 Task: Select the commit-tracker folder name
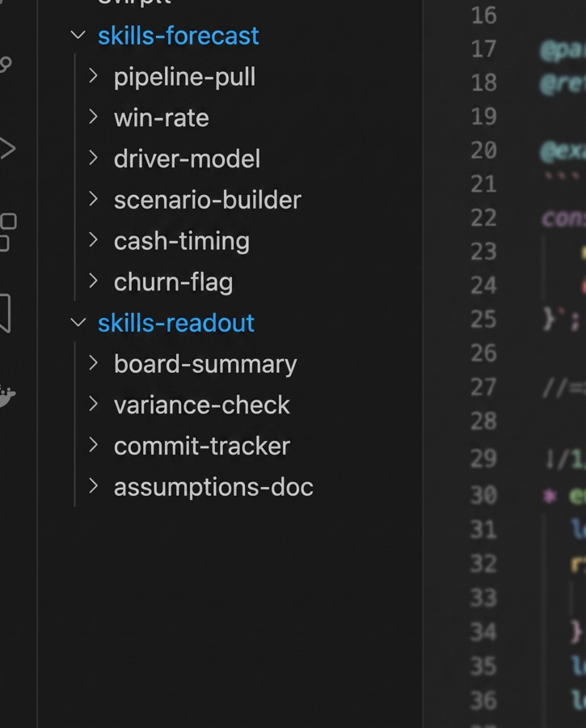tap(202, 446)
